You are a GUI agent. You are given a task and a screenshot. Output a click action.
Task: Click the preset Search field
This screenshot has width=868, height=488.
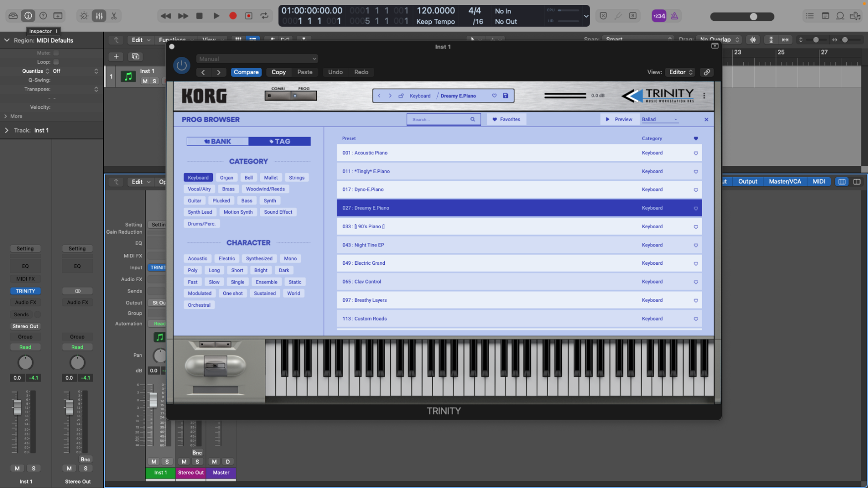click(439, 119)
